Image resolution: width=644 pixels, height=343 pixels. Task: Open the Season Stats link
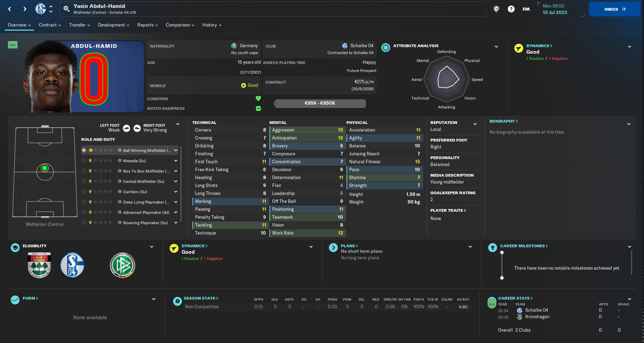click(201, 298)
